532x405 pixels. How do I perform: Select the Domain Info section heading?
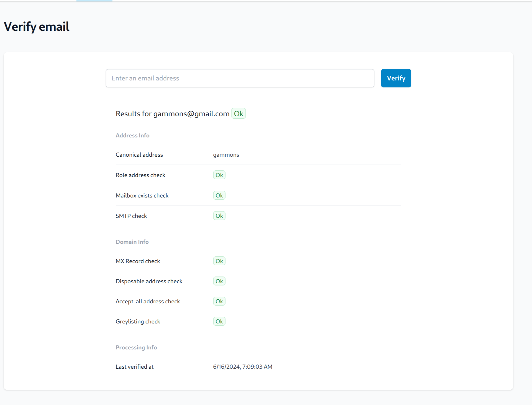[x=132, y=242]
